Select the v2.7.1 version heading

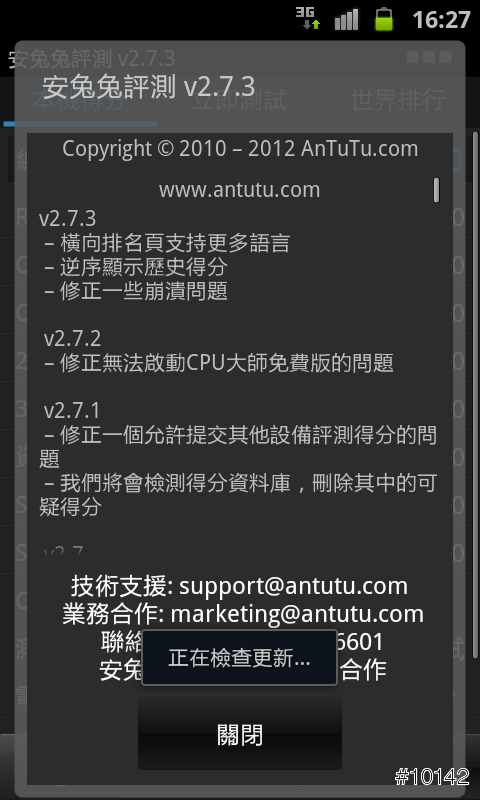coord(72,411)
